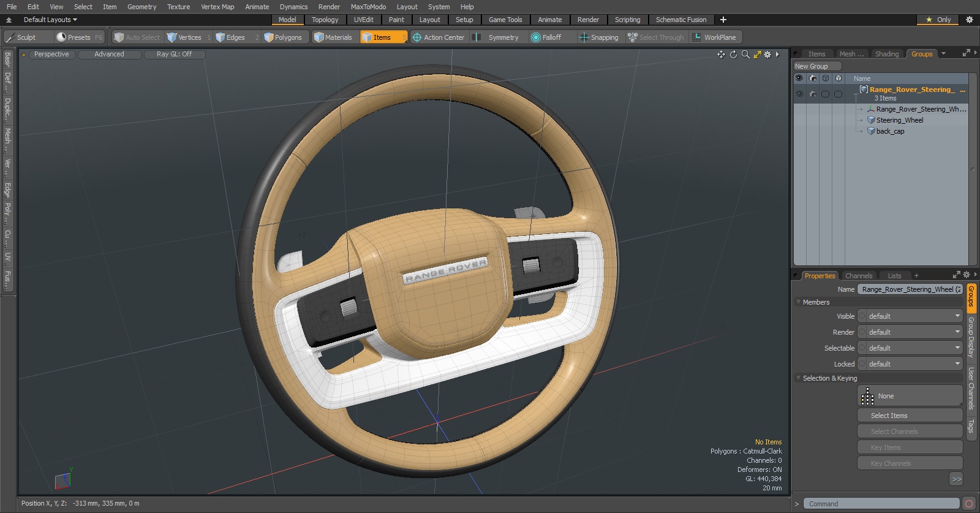Click the Properties panel gear icon
The image size is (980, 513).
click(967, 275)
